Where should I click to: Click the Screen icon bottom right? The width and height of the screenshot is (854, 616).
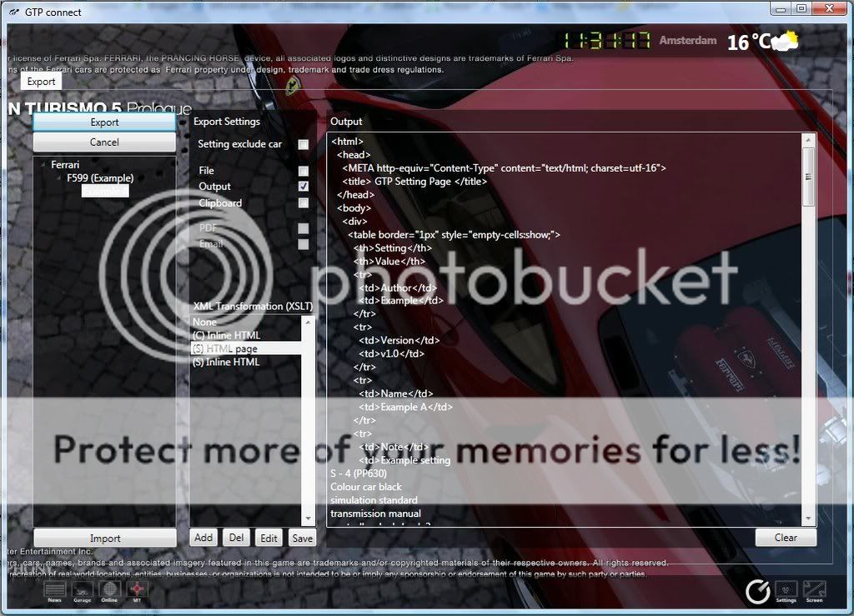[813, 591]
